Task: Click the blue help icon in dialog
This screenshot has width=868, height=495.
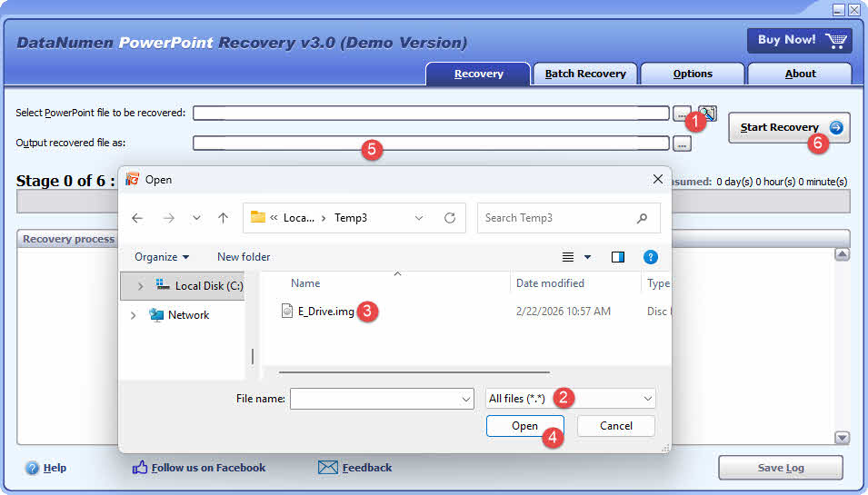Action: coord(651,257)
